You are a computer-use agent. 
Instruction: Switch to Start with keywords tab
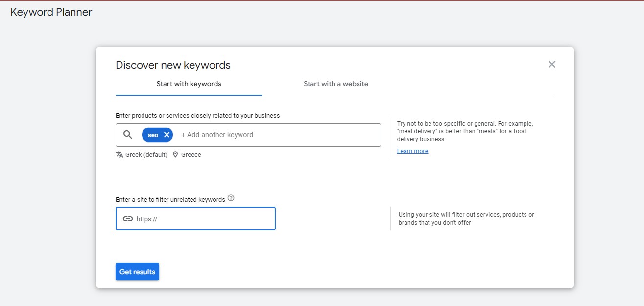(189, 84)
